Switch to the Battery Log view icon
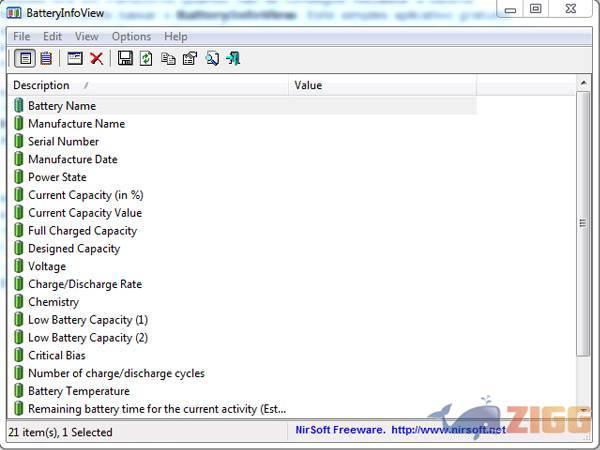The height and width of the screenshot is (450, 600). [46, 58]
